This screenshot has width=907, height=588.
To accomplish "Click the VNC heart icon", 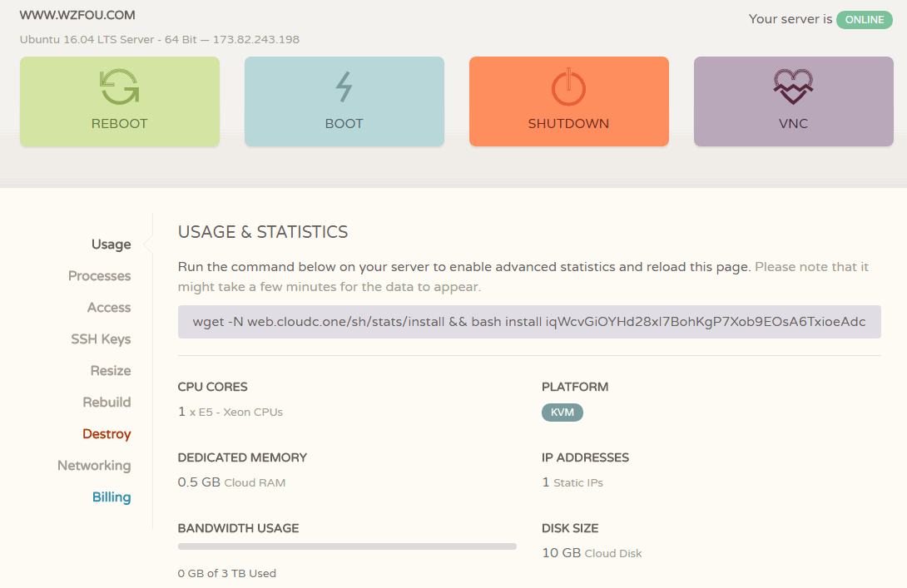I will (793, 86).
